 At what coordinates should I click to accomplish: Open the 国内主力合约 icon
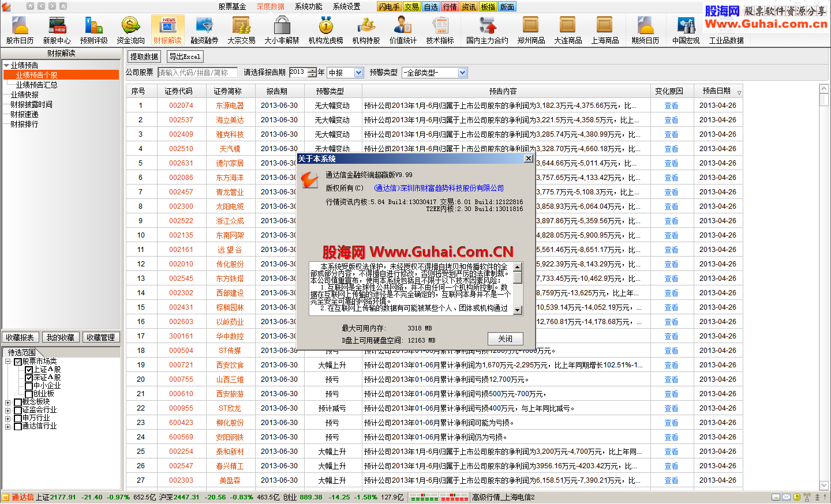tap(487, 30)
